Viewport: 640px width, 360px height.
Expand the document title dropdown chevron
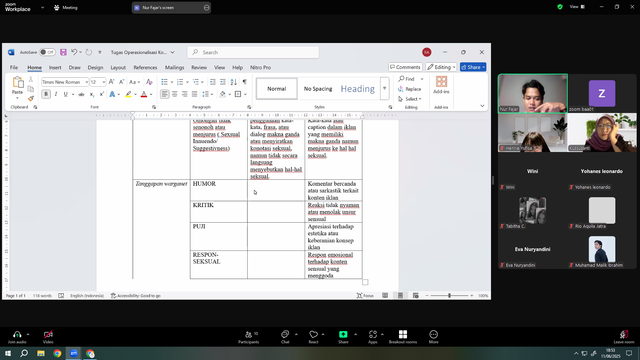(x=172, y=52)
